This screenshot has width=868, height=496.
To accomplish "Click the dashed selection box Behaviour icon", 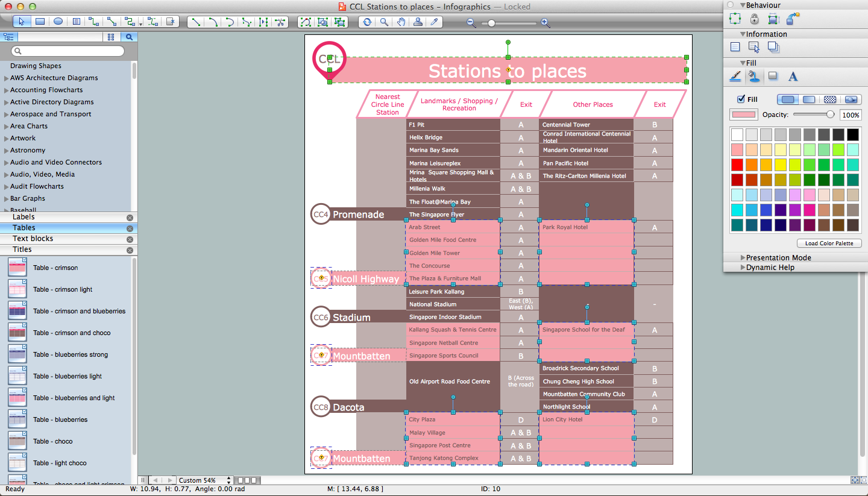I will tap(735, 19).
